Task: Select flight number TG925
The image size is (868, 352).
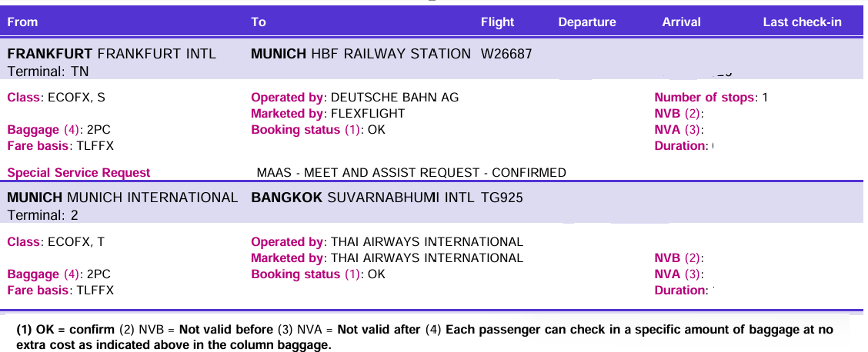Action: pyautogui.click(x=502, y=198)
